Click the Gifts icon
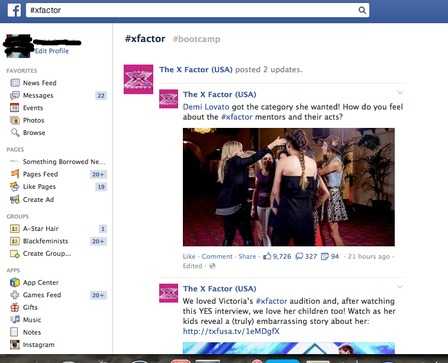The image size is (448, 363). (15, 307)
